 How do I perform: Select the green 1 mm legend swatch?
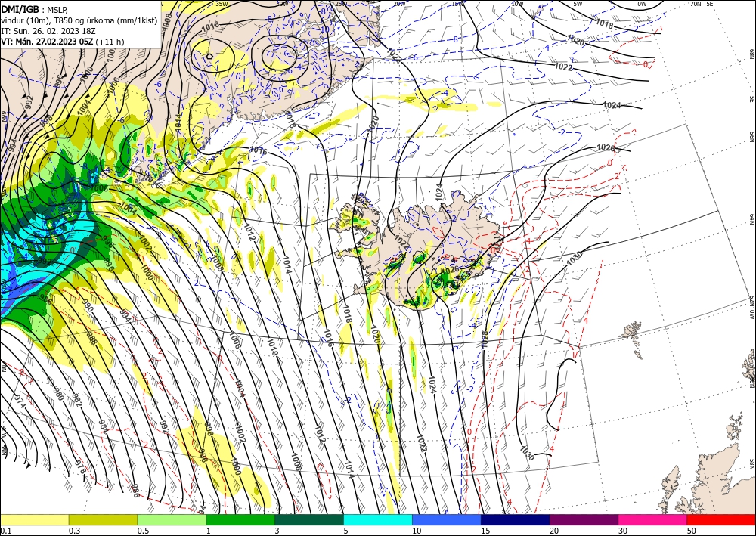tap(240, 519)
